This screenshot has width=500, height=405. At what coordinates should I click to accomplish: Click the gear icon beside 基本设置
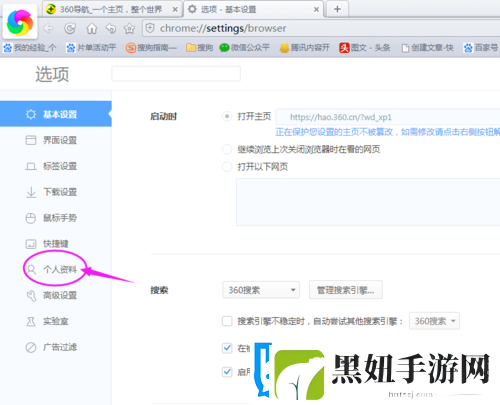31,114
